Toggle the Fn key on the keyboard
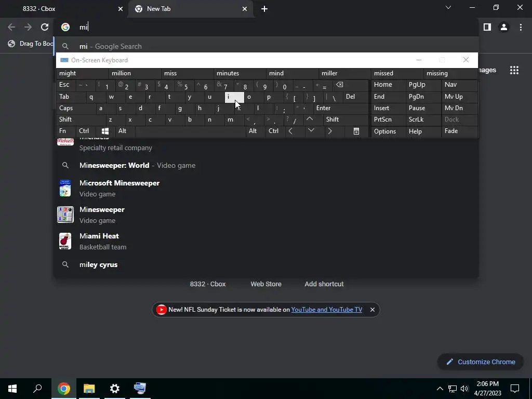Image resolution: width=532 pixels, height=399 pixels. [66, 131]
